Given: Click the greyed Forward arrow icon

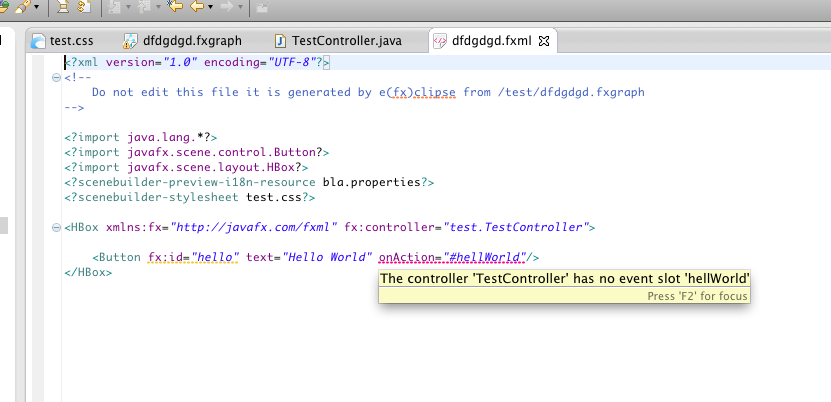Looking at the screenshot, I should click(231, 7).
